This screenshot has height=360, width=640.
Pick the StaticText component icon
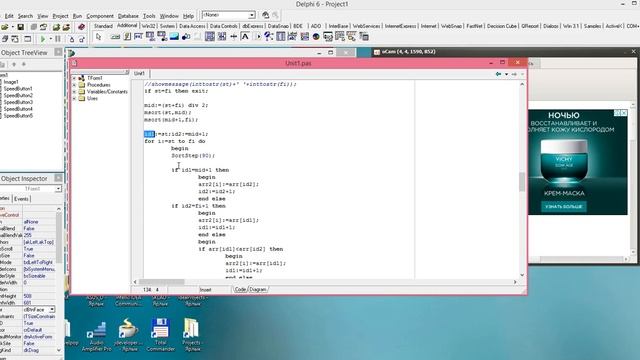coord(245,37)
